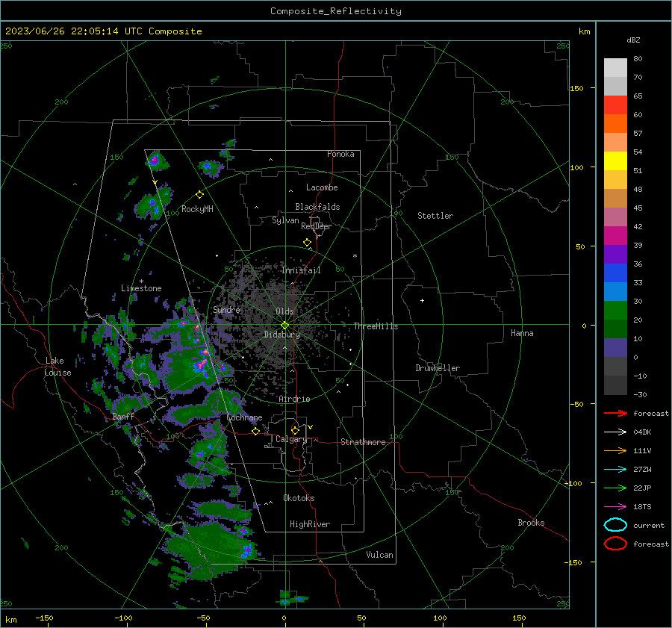This screenshot has height=628, width=672.
Task: Click the Ponoka label
Action: tap(340, 154)
